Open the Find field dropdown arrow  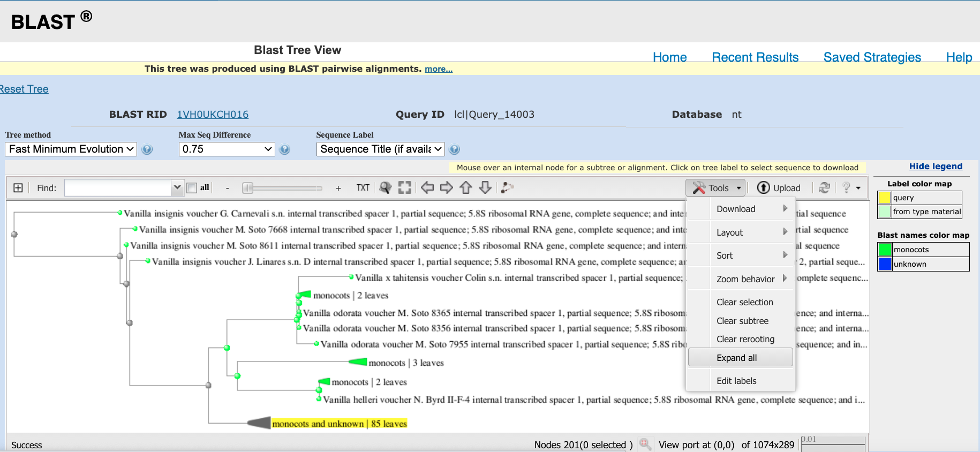click(177, 187)
